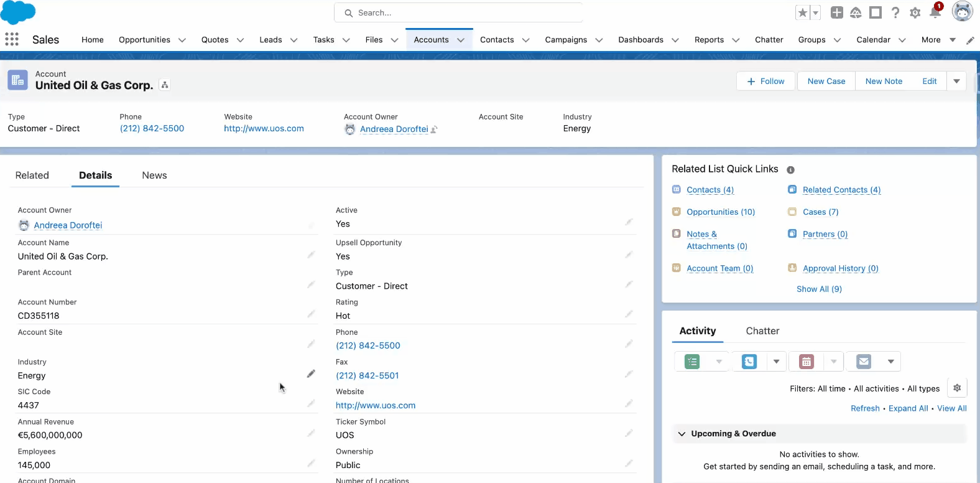Open Global Actions plus icon
This screenshot has height=483, width=980.
point(837,12)
